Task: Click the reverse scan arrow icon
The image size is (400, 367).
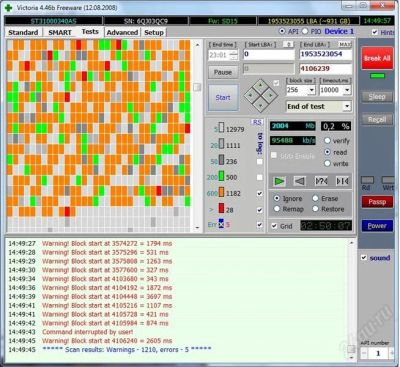Action: pyautogui.click(x=300, y=181)
